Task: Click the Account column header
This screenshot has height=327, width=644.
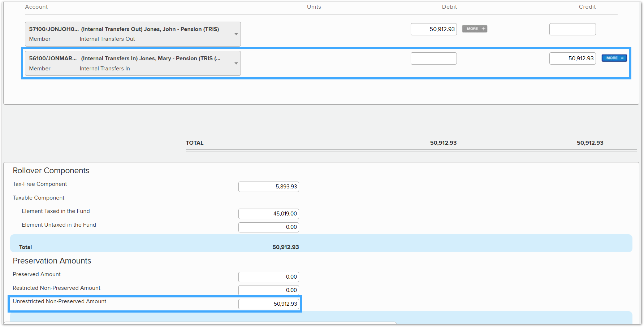Action: 36,6
